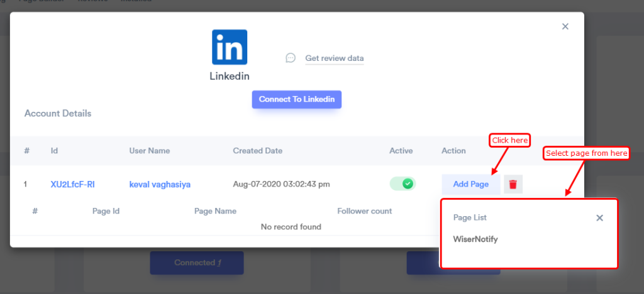
Task: Click the User Name column header
Action: (x=150, y=151)
